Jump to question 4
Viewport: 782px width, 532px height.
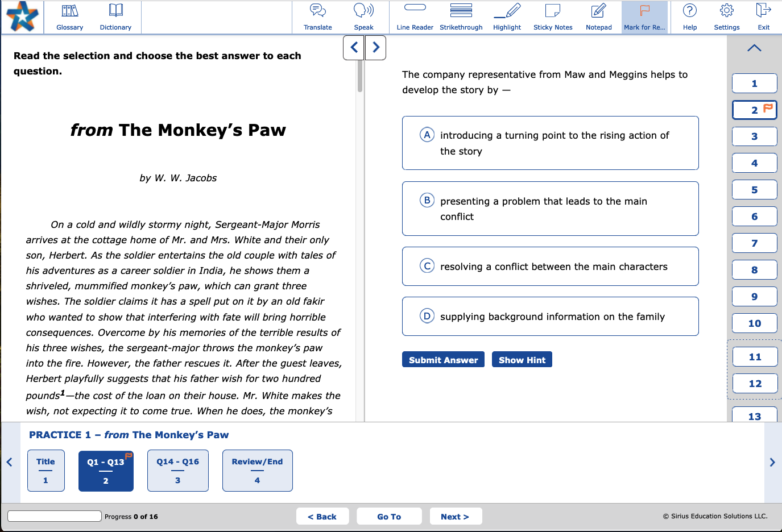point(754,163)
